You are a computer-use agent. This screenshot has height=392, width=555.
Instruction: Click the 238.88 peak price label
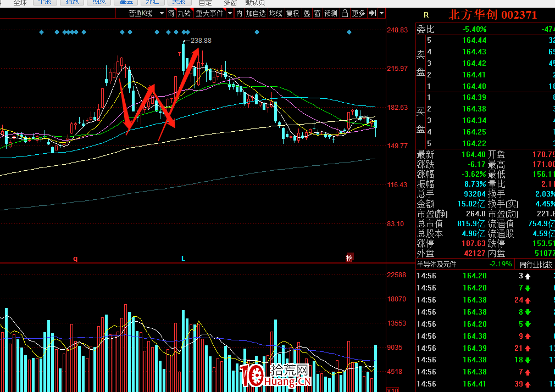(x=201, y=41)
